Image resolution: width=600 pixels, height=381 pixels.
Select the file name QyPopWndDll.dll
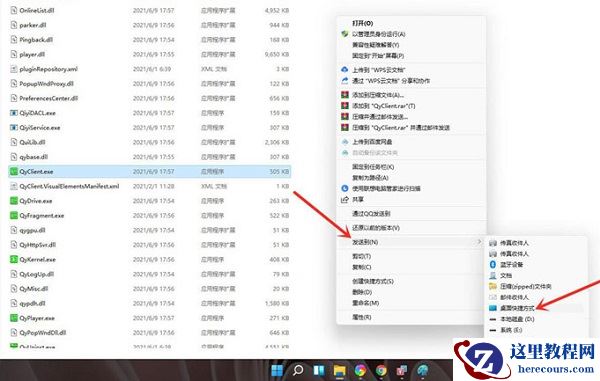click(x=43, y=333)
